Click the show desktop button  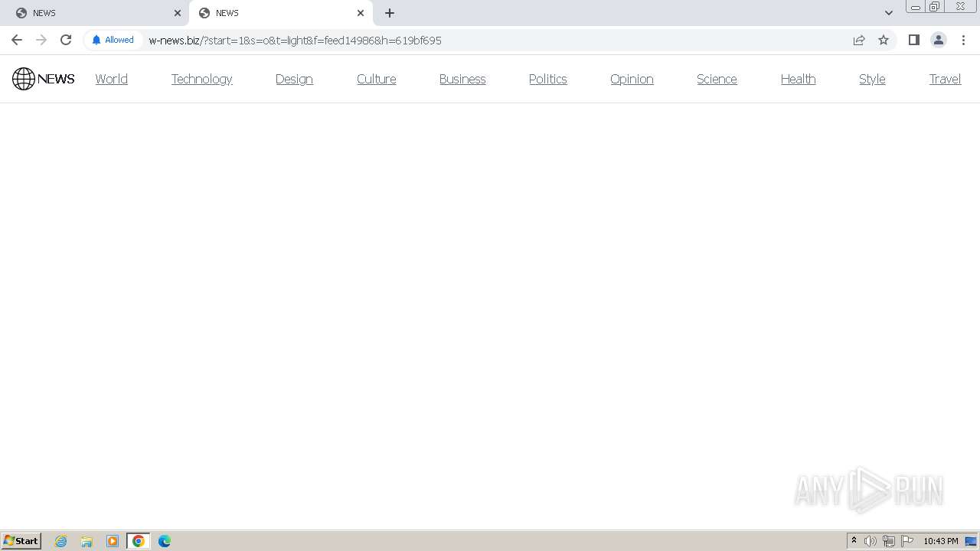972,541
